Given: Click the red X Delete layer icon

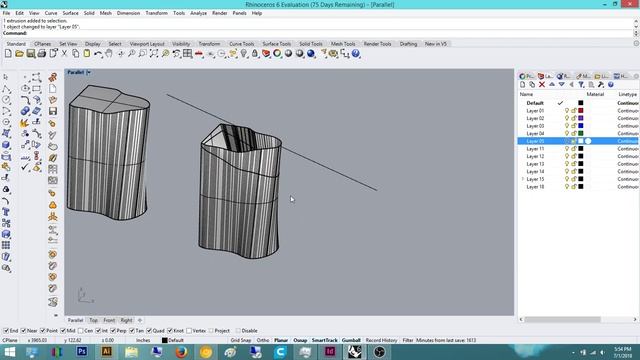Looking at the screenshot, I should click(542, 84).
